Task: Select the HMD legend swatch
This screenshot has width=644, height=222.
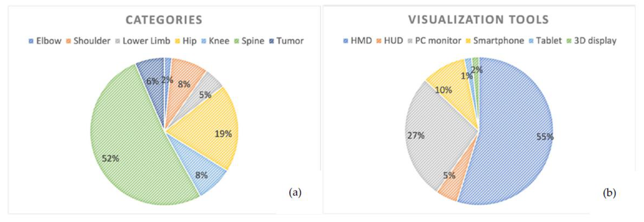Action: pos(346,41)
